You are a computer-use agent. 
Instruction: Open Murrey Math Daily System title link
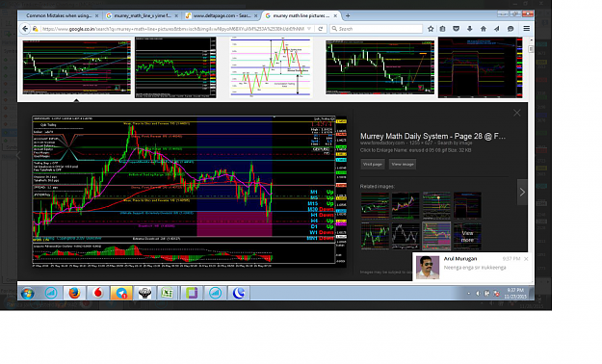pos(432,137)
